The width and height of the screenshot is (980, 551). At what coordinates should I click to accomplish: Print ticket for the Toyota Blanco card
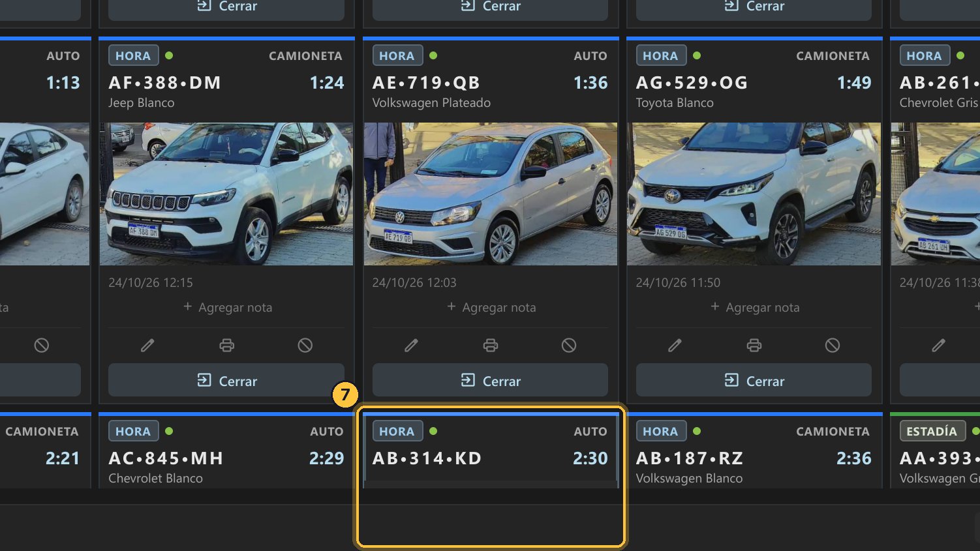[754, 345]
